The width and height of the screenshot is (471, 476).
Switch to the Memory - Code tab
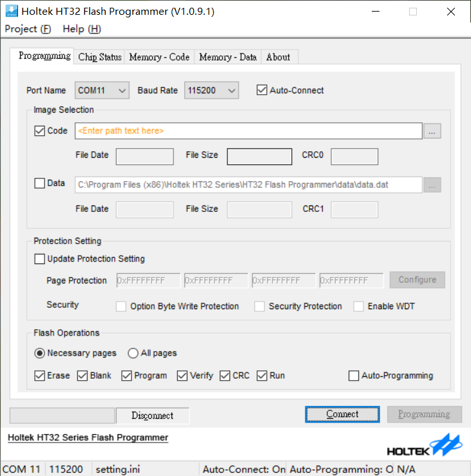tap(159, 57)
